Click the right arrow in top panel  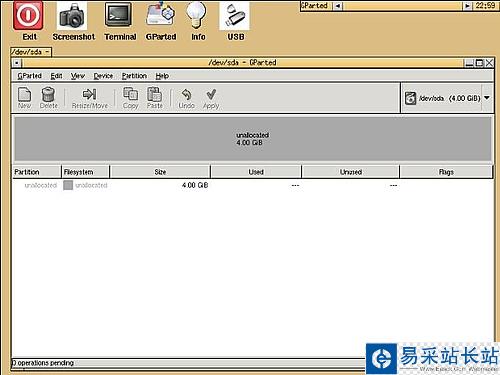467,6
